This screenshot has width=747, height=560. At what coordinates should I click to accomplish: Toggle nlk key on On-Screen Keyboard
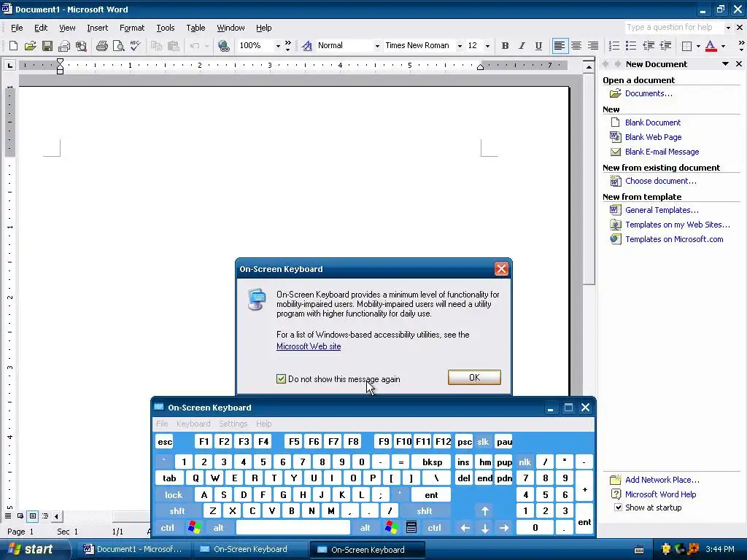click(525, 462)
